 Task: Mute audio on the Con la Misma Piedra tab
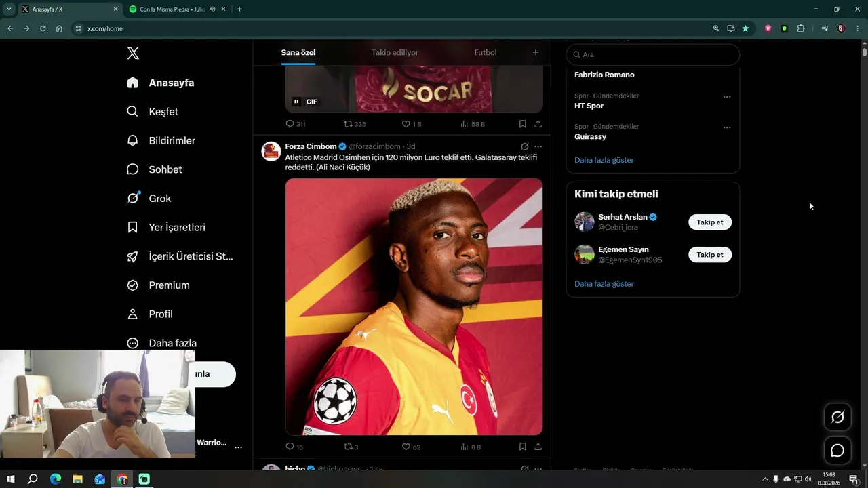click(x=212, y=9)
